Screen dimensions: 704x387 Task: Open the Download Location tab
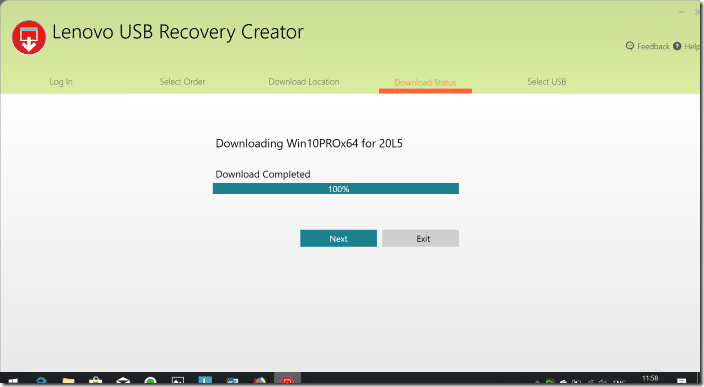pyautogui.click(x=304, y=82)
